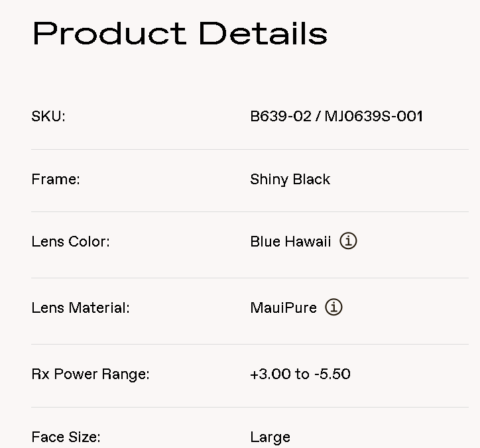Click the slash between the SKU codes
The image size is (480, 448).
coord(318,117)
